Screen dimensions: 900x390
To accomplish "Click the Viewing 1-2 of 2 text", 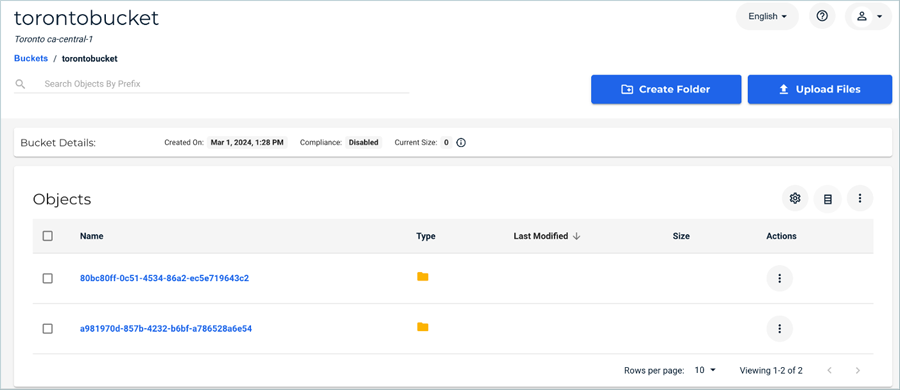I will coord(771,370).
